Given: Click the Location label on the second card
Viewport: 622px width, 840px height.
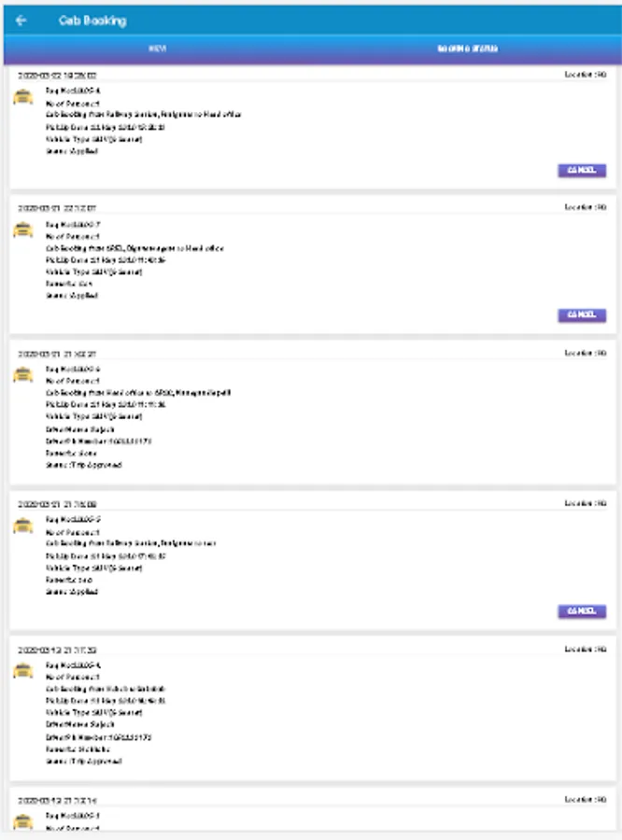Looking at the screenshot, I should 586,207.
